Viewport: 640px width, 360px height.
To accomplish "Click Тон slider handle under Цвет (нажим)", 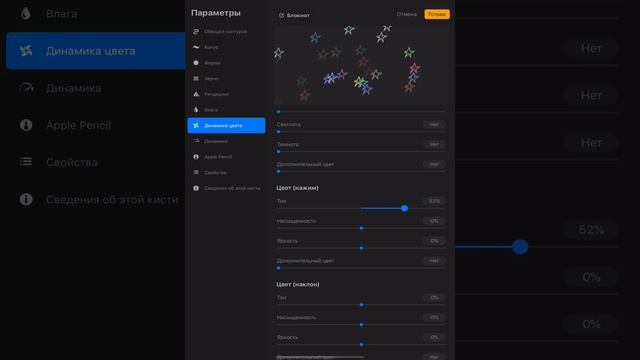I will 404,208.
